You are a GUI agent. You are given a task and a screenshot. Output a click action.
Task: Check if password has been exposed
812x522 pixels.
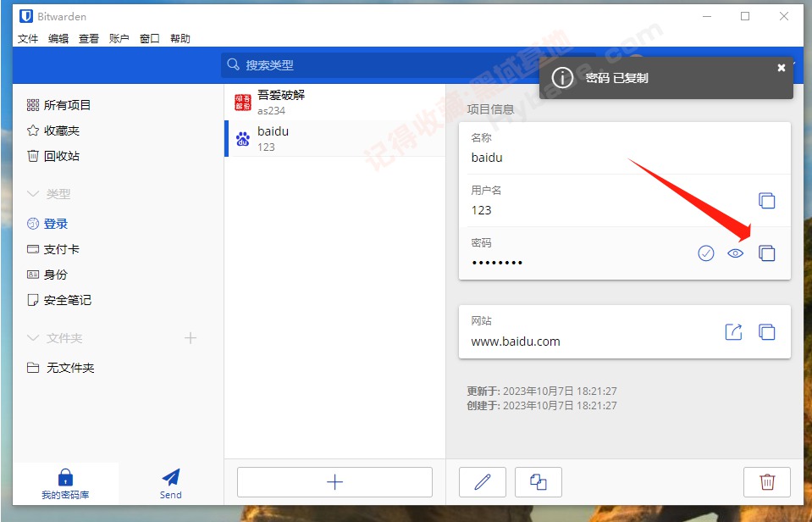tap(706, 253)
